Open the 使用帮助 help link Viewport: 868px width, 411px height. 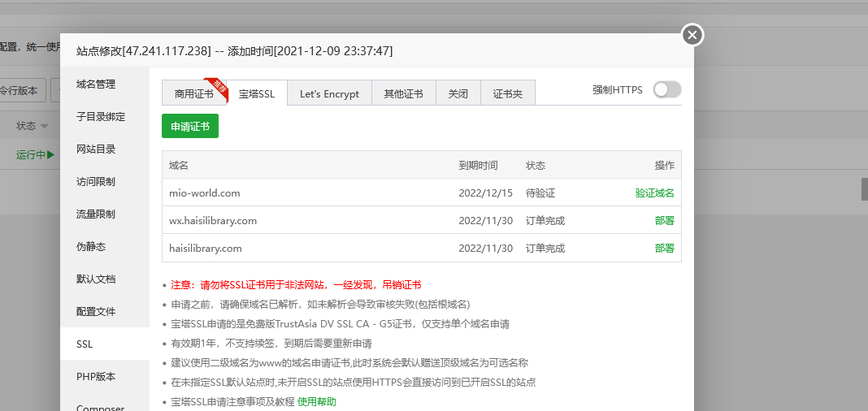point(316,402)
